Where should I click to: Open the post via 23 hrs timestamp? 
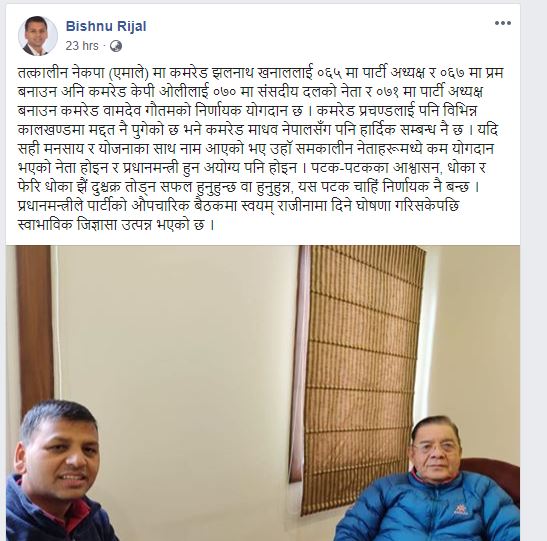point(82,46)
